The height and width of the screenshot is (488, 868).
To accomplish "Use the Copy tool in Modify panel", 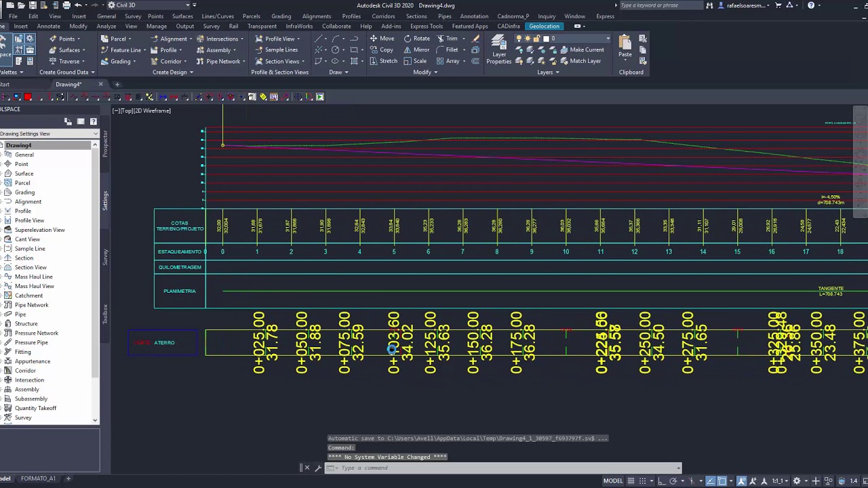I will (382, 49).
